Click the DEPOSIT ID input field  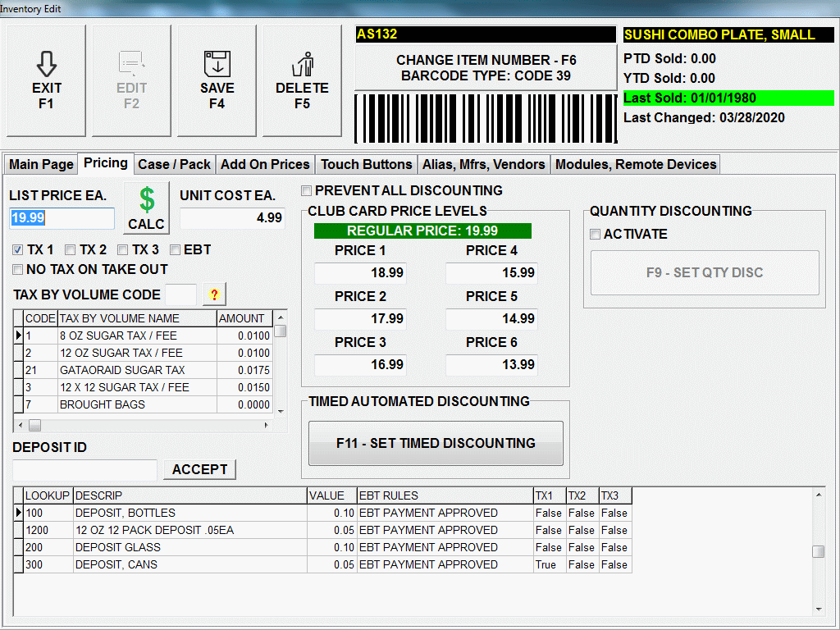[84, 470]
